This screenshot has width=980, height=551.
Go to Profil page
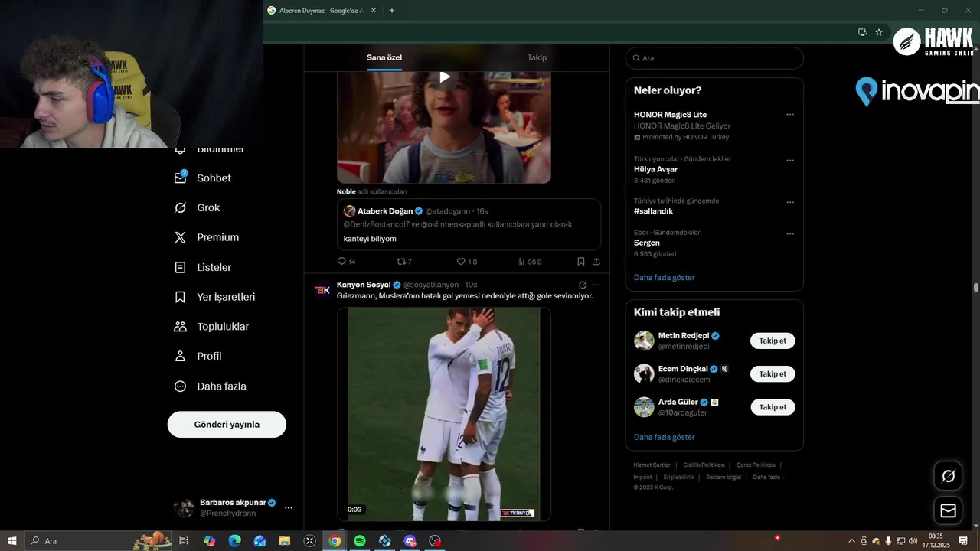[x=198, y=356]
